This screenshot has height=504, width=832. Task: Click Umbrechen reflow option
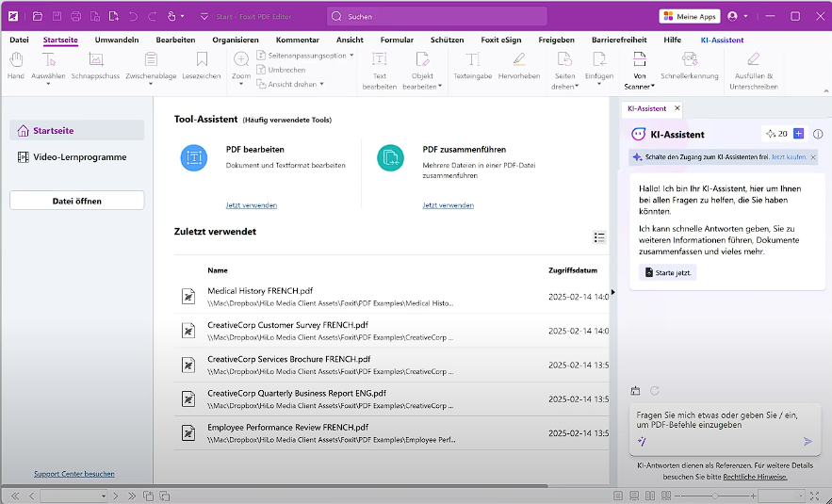pyautogui.click(x=281, y=70)
